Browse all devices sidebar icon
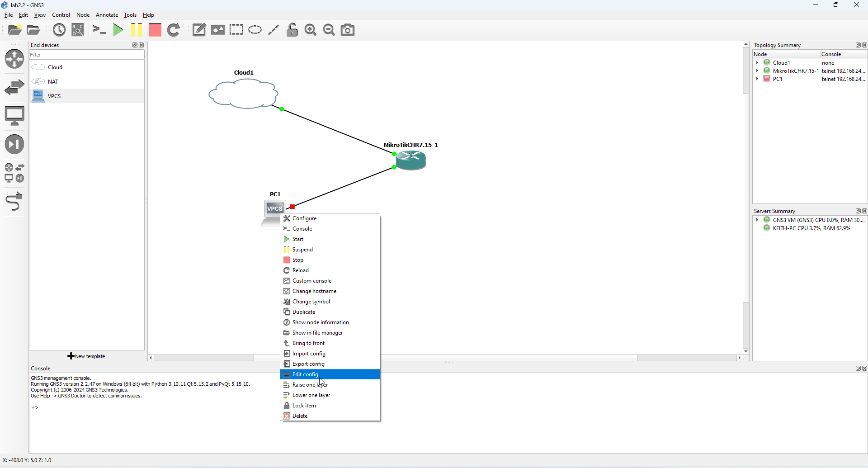This screenshot has height=468, width=868. pos(14,173)
